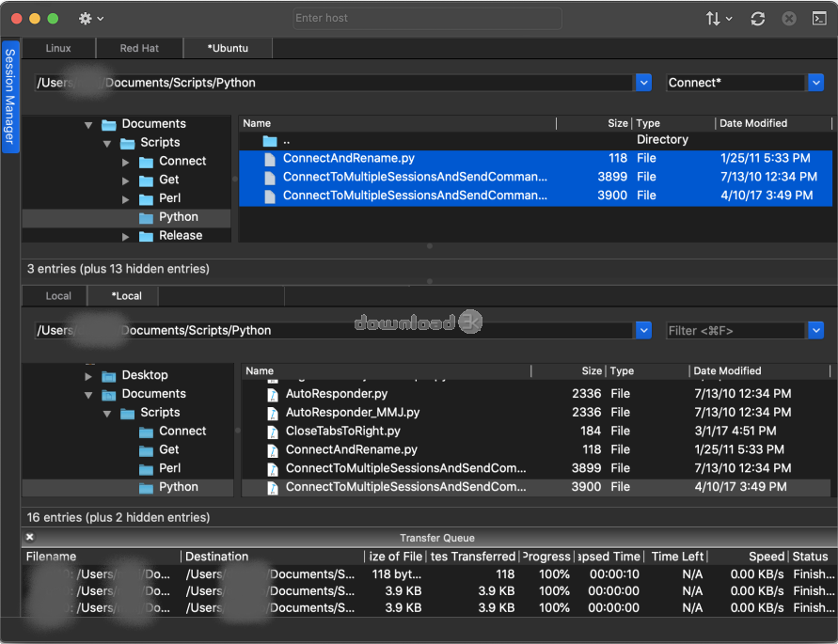Viewport: 838px width, 644px height.
Task: Click the AutoResponder_MMJ.py file icon
Action: pyautogui.click(x=273, y=413)
